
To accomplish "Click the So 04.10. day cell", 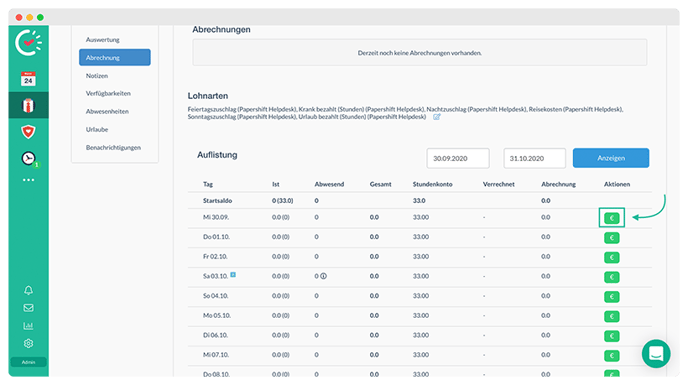I will pyautogui.click(x=215, y=296).
